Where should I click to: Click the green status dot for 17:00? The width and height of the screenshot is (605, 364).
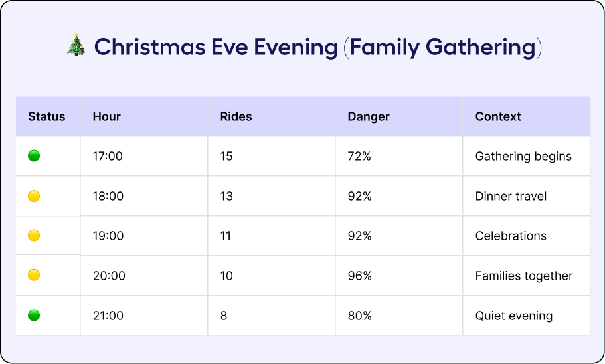pyautogui.click(x=34, y=156)
